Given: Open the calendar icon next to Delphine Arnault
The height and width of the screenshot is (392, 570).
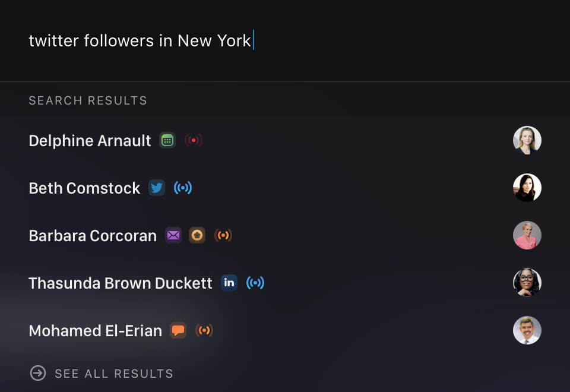Looking at the screenshot, I should [x=167, y=140].
